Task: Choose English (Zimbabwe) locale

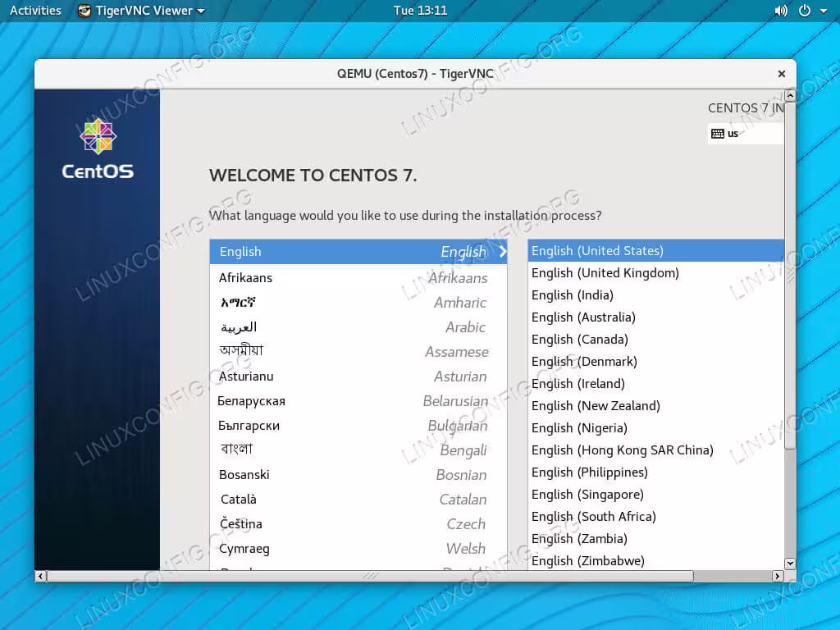Action: click(x=655, y=561)
